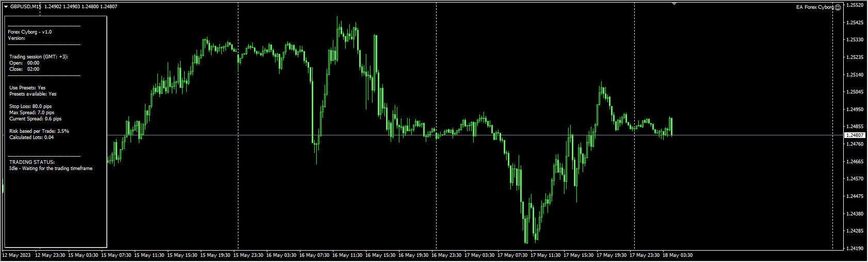Click price scale value 1.24570
This screenshot has width=868, height=262.
point(856,179)
